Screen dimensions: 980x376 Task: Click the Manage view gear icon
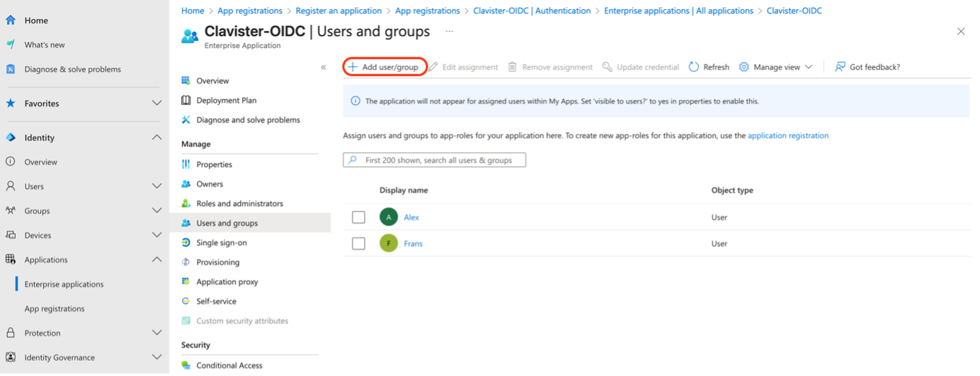pos(744,67)
